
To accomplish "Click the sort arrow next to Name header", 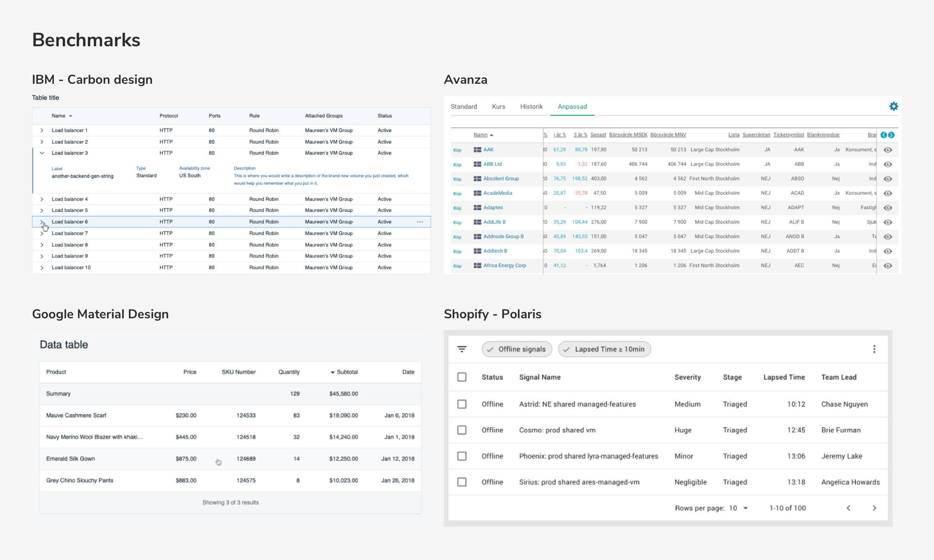I will click(x=71, y=116).
